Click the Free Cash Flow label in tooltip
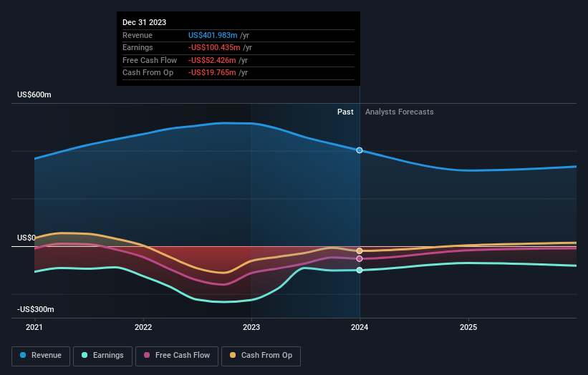588x375 pixels. [x=150, y=60]
